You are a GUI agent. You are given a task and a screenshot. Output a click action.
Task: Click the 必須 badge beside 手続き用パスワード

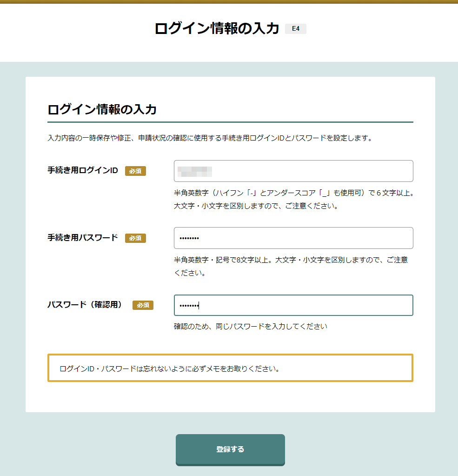pos(135,238)
